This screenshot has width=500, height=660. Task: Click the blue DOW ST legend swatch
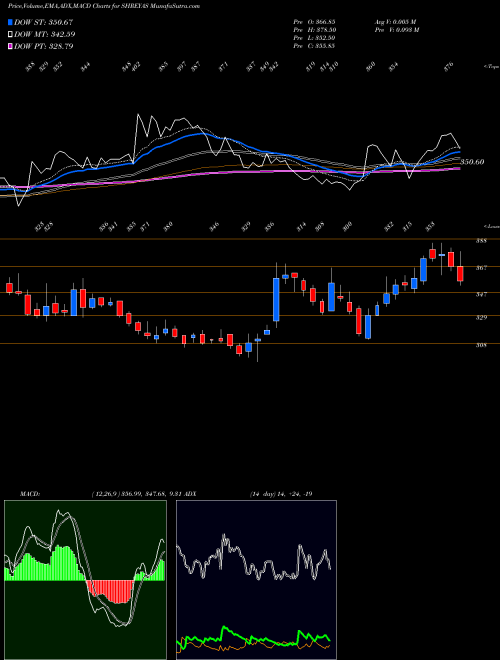10,22
